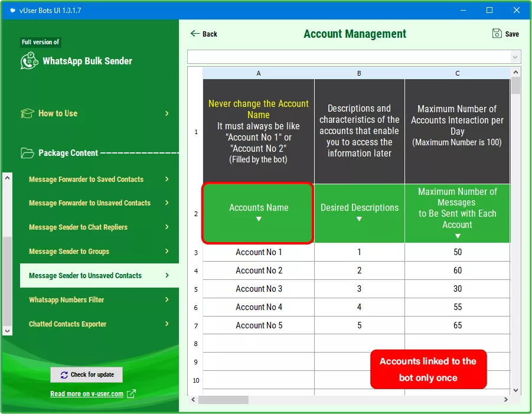Click cell 'Account No 5'
The width and height of the screenshot is (532, 414).
coord(259,325)
